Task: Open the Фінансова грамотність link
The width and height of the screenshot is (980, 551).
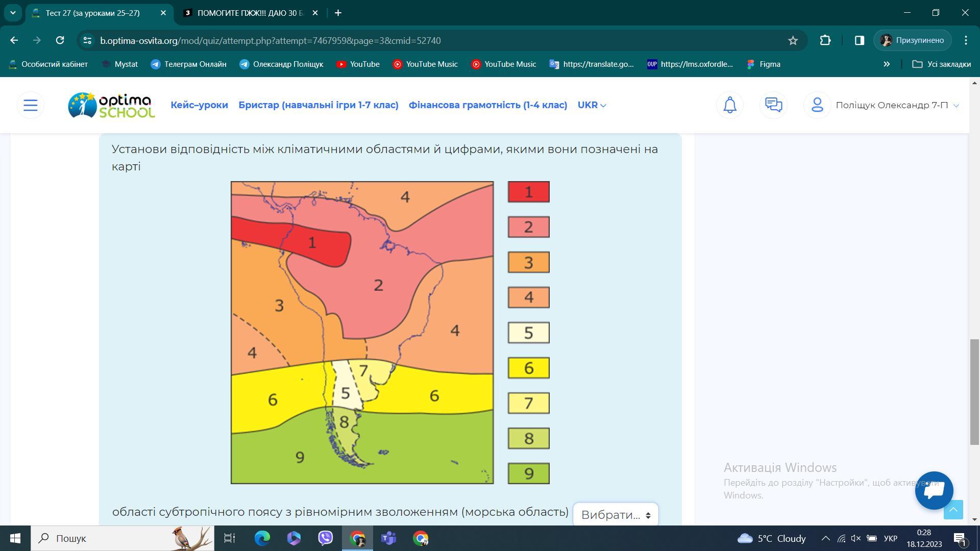Action: pyautogui.click(x=487, y=105)
